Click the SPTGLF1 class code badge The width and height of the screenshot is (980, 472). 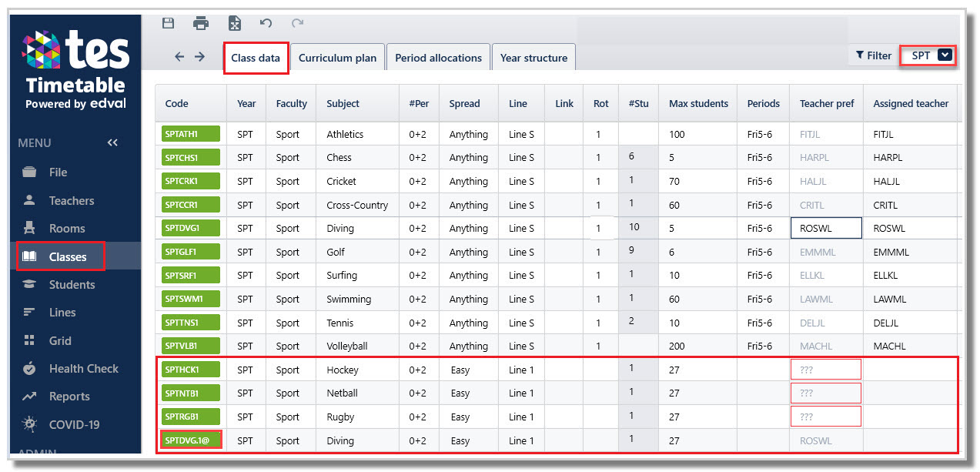(x=191, y=252)
